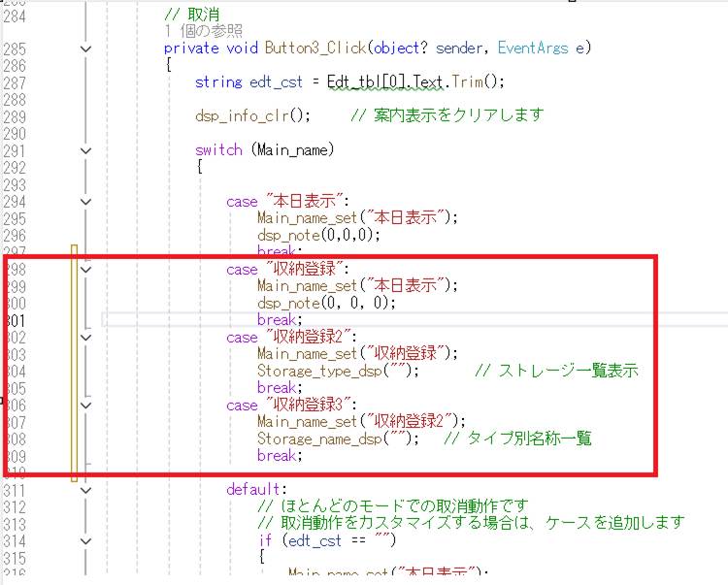728x585 pixels.
Task: Collapse the case "収納登録3" chevron
Action: click(x=85, y=406)
